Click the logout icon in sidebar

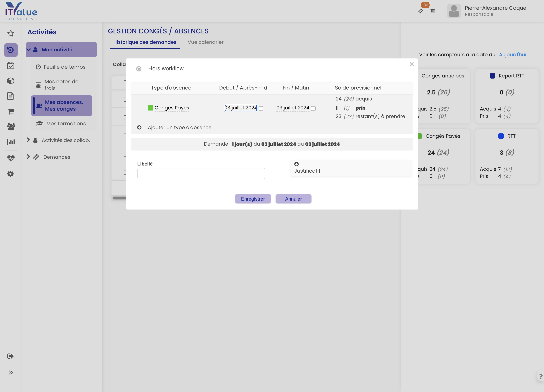(x=11, y=356)
